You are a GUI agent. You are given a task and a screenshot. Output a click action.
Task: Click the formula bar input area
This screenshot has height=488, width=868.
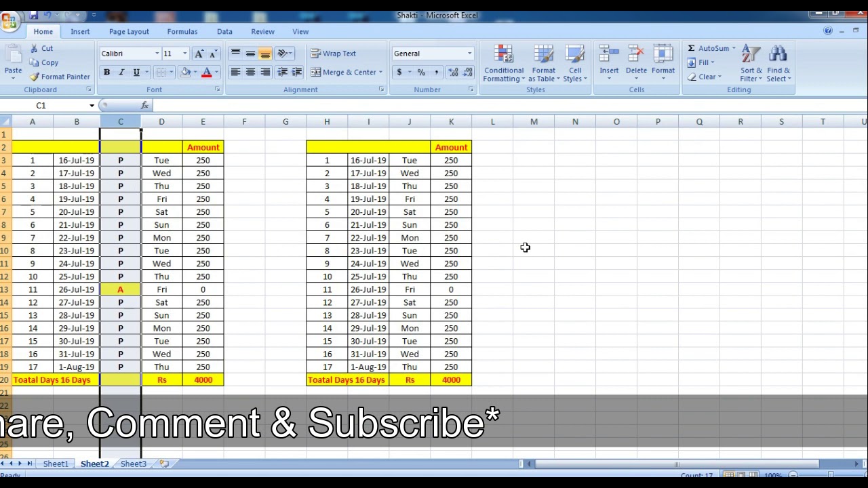509,106
